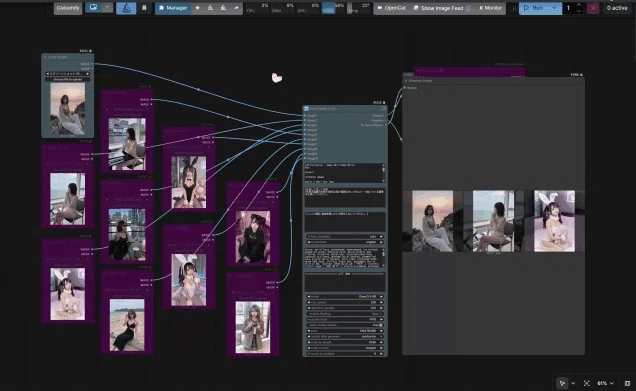Image resolution: width=636 pixels, height=391 pixels.
Task: Open the Civicomfy menu item
Action: pyautogui.click(x=68, y=8)
